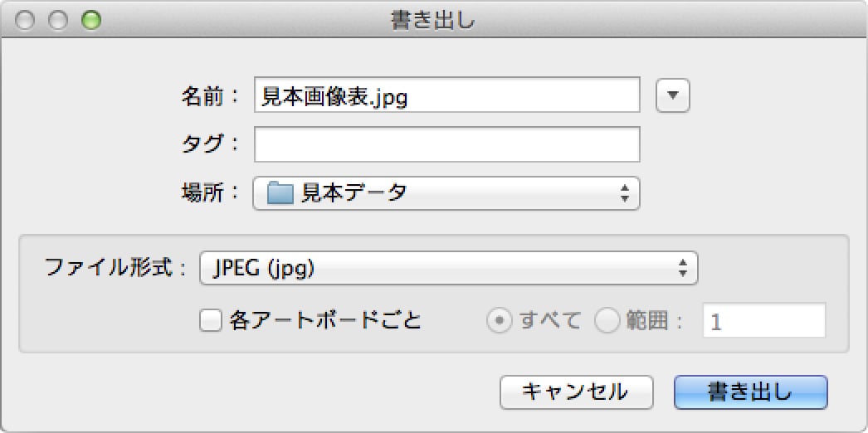Open the ファイル形式 JPEG (jpg) dropdown
This screenshot has height=433, width=868.
coord(448,268)
